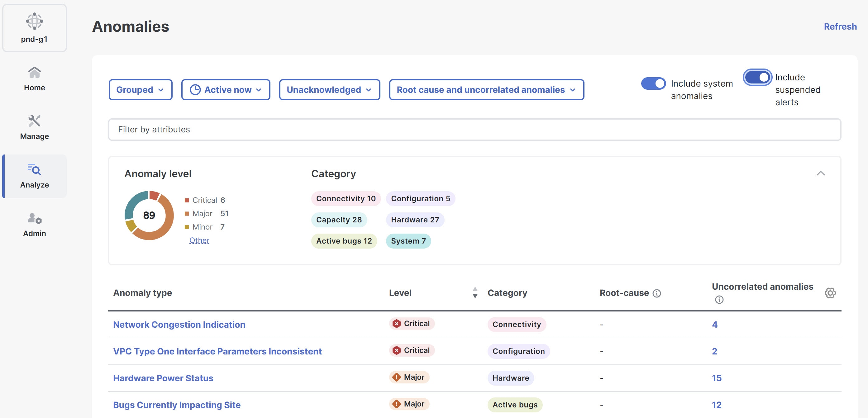Click the Uncorrelated anomalies info icon

click(719, 300)
